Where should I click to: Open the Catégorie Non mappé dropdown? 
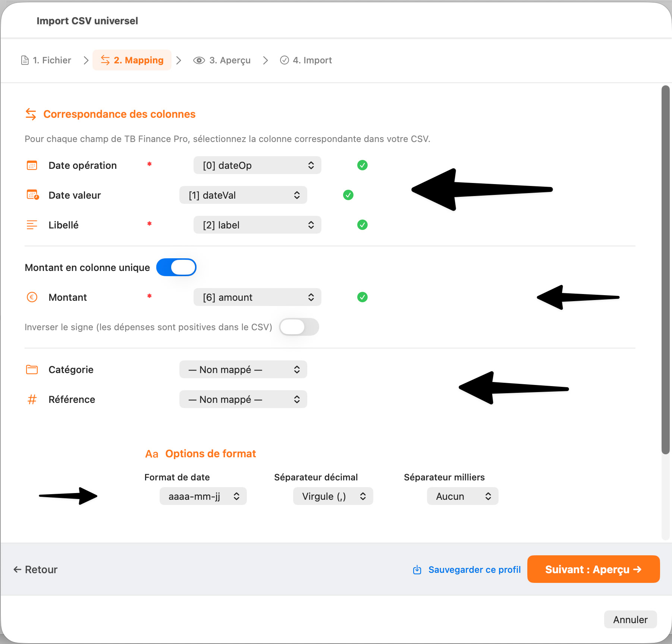tap(243, 370)
